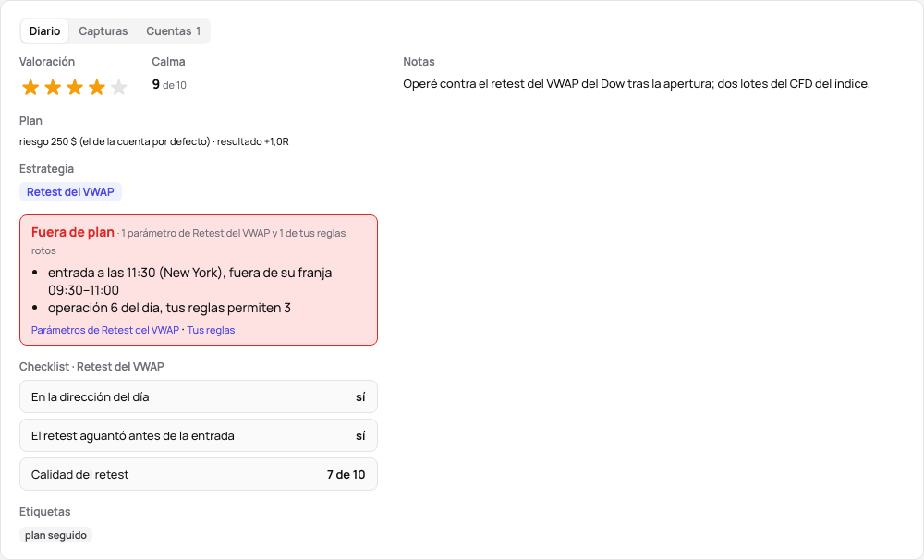
Task: Choose the fourth gold star
Action: click(97, 88)
